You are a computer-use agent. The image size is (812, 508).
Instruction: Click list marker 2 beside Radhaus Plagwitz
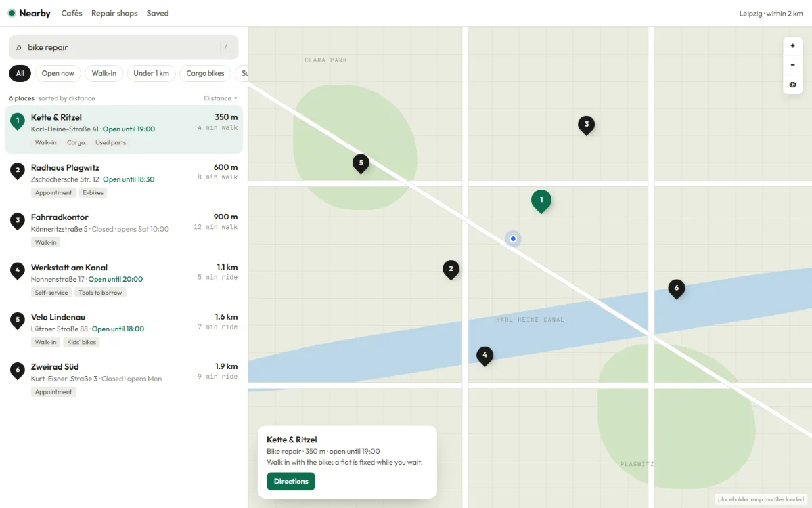[18, 171]
